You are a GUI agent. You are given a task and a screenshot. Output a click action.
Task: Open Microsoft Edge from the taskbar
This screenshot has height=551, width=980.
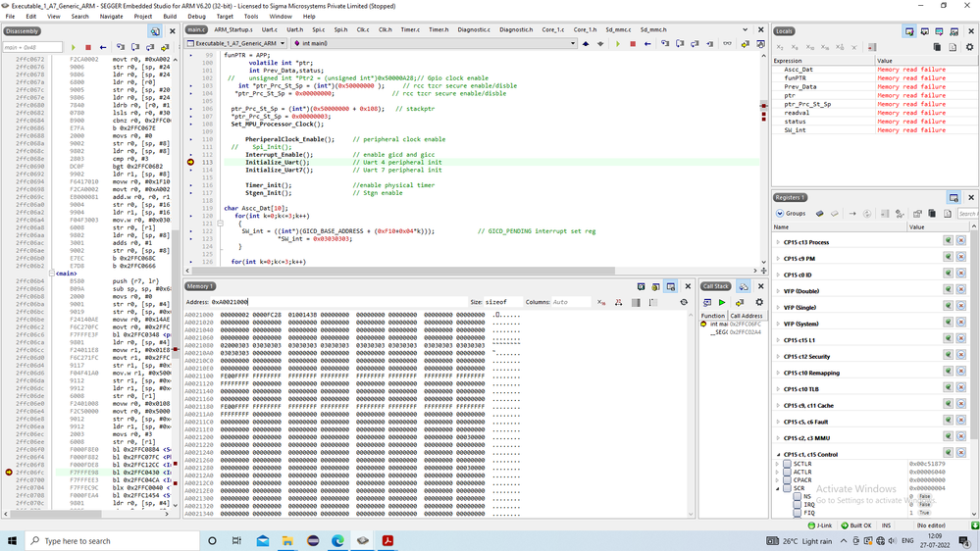337,540
